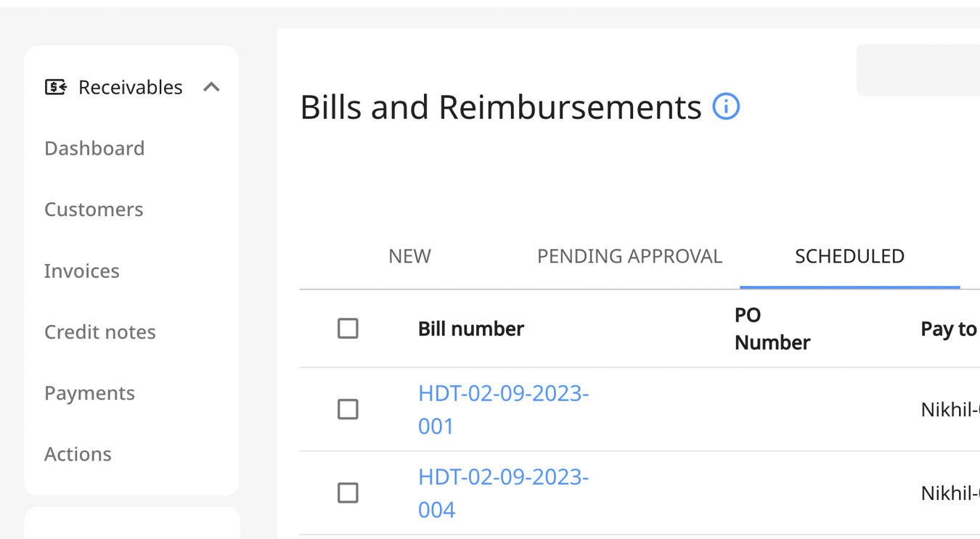This screenshot has width=980, height=539.
Task: Toggle the select-all checkbox in table header
Action: [x=348, y=328]
